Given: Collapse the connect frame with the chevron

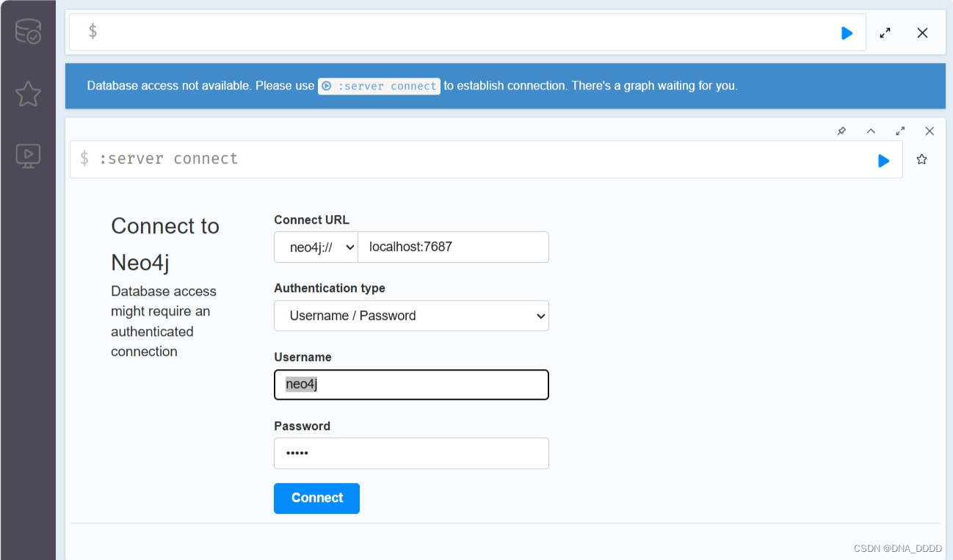Looking at the screenshot, I should point(871,131).
